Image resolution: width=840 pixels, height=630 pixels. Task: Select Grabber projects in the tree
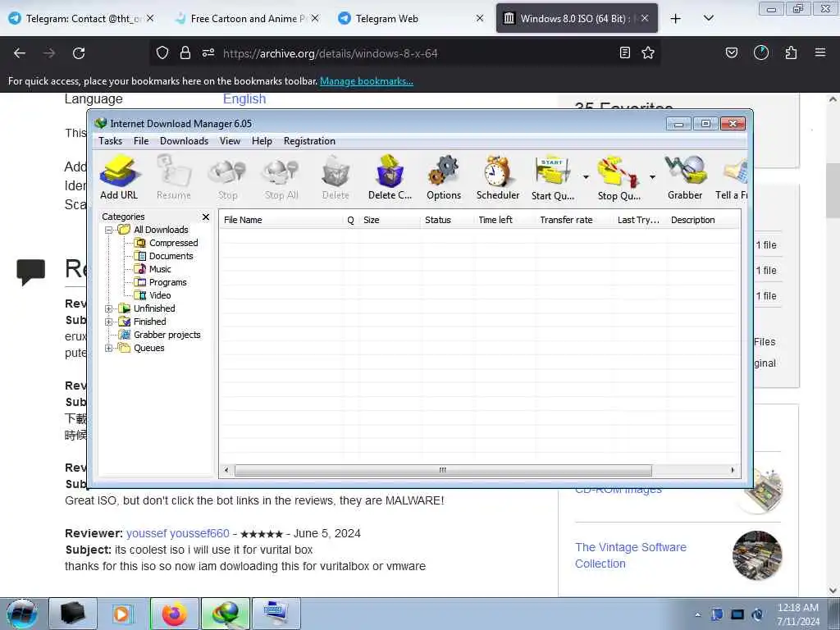point(160,335)
